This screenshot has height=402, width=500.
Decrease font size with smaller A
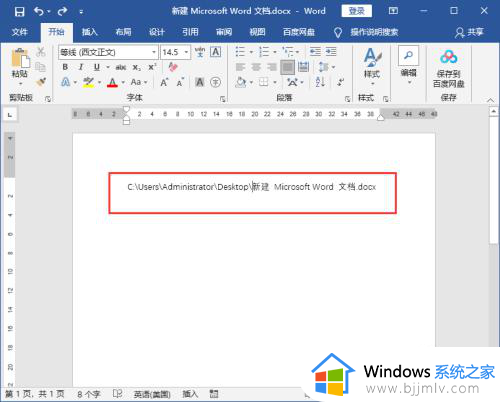pyautogui.click(x=180, y=82)
